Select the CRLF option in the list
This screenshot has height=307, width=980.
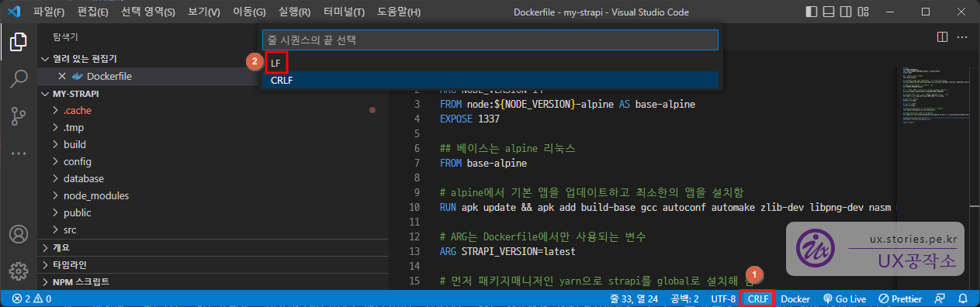tap(490, 80)
